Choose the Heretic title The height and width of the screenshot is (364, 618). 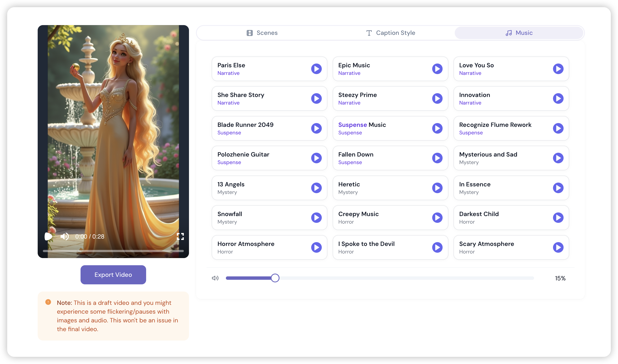click(349, 184)
